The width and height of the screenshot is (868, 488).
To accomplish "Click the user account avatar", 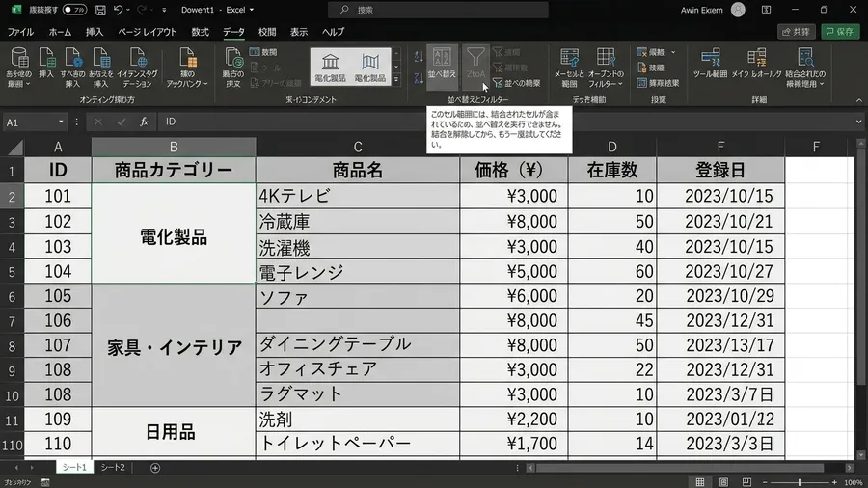I will 738,10.
